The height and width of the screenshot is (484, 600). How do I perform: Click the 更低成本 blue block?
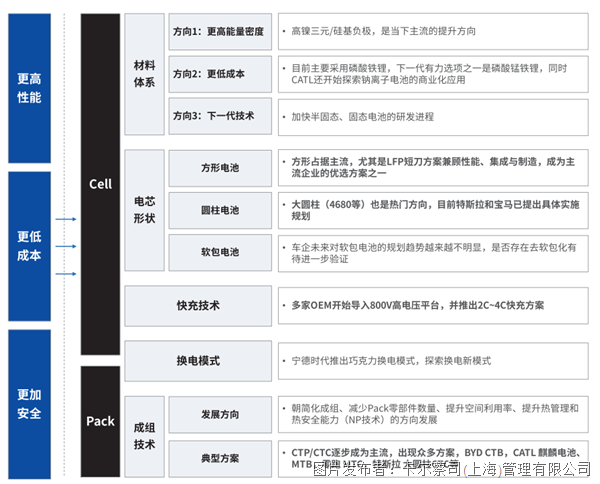[29, 246]
